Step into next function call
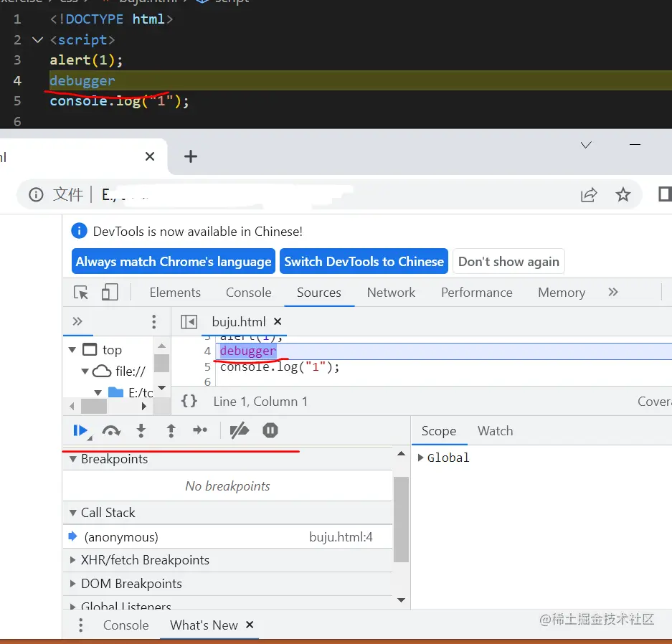This screenshot has width=672, height=644. 141,430
